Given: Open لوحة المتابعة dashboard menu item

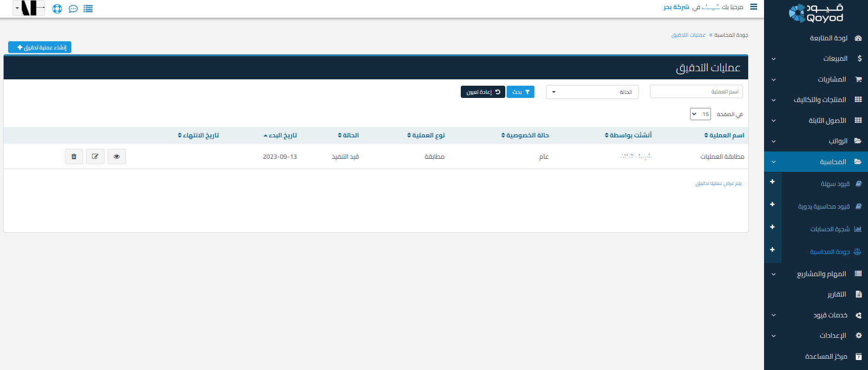Looking at the screenshot, I should point(829,38).
